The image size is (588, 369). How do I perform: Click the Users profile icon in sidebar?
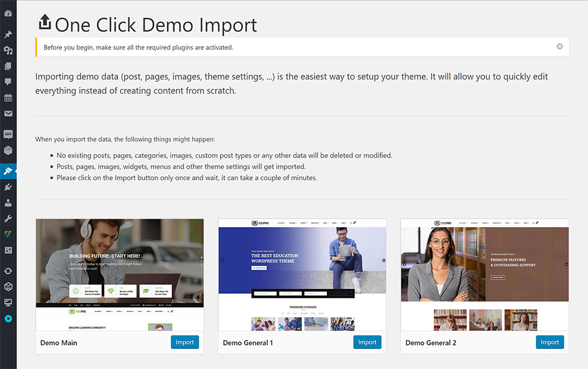[8, 203]
